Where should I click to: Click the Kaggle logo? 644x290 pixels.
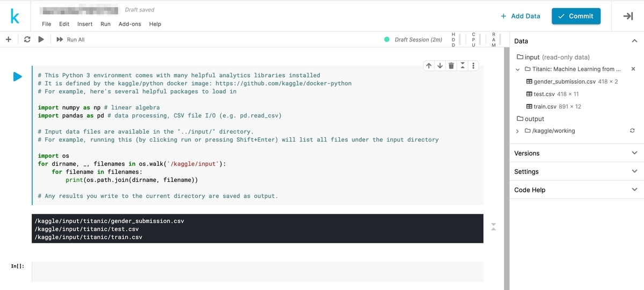click(x=15, y=17)
